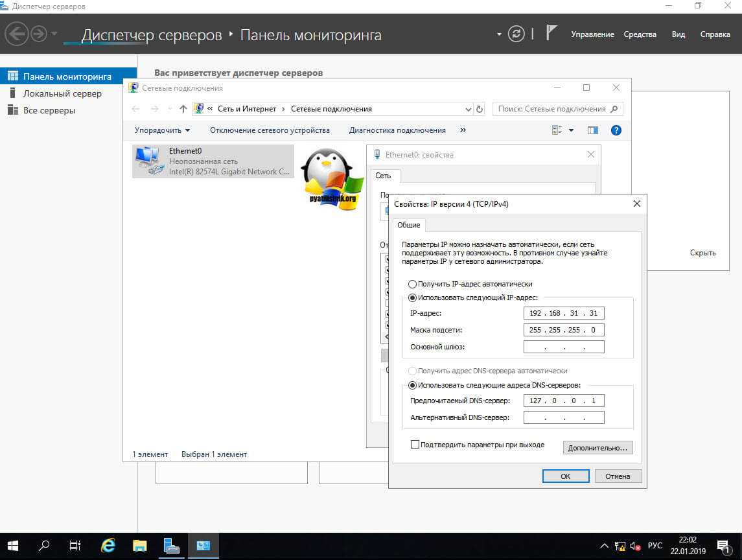742x560 pixels.
Task: Toggle the preview pane icon
Action: [592, 130]
